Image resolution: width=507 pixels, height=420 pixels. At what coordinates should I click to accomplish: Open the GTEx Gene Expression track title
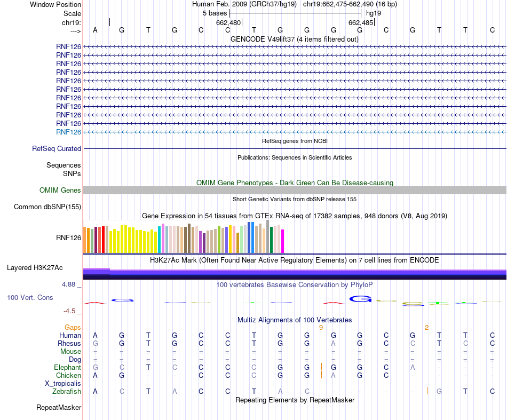coord(295,216)
